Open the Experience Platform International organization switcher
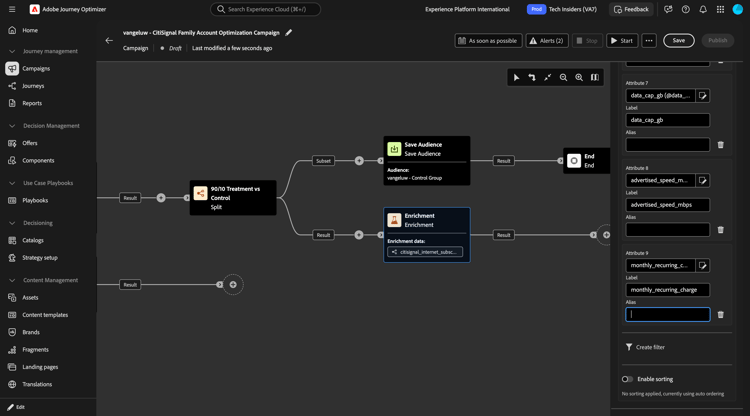The image size is (750, 416). point(467,9)
